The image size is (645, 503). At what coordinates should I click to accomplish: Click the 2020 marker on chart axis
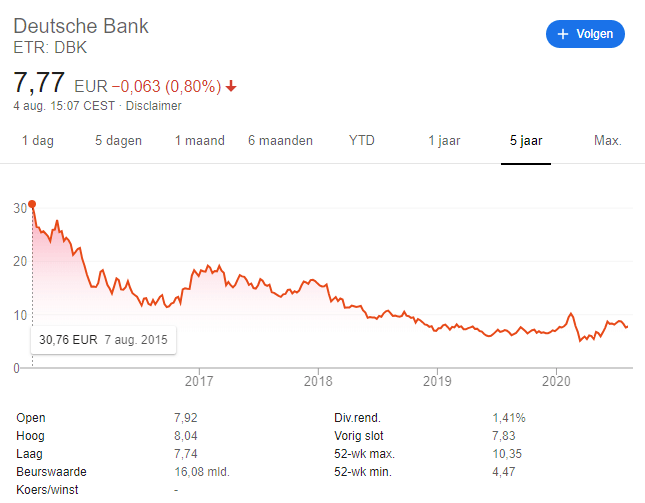pos(556,381)
